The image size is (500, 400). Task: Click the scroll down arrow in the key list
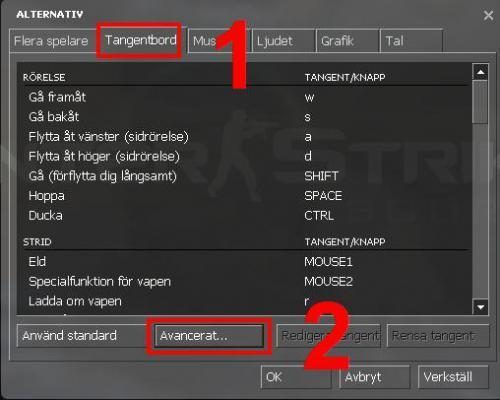(x=480, y=307)
